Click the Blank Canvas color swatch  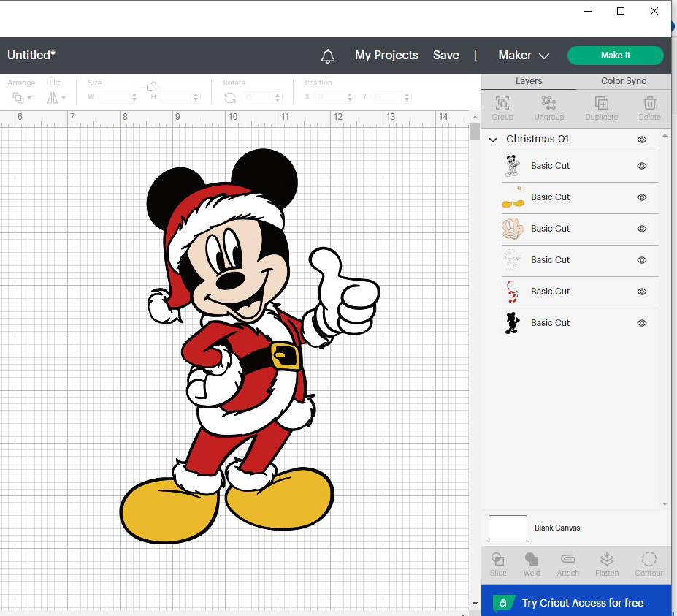pos(508,528)
